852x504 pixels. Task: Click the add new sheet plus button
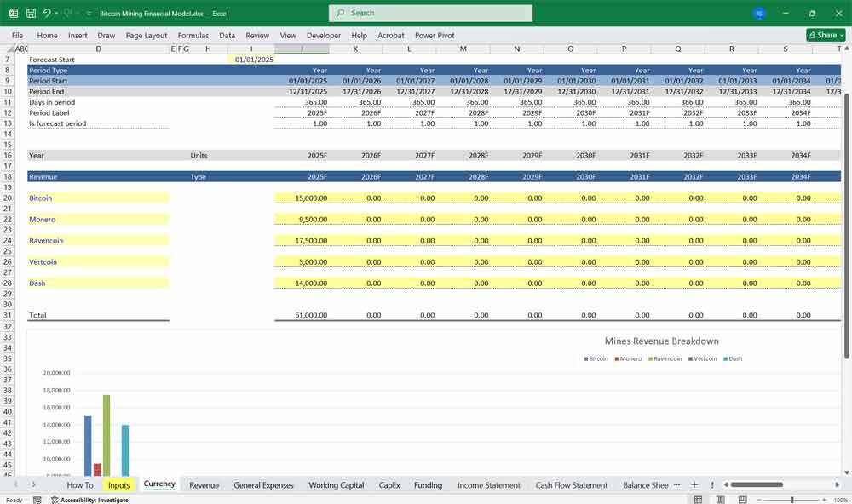point(694,484)
